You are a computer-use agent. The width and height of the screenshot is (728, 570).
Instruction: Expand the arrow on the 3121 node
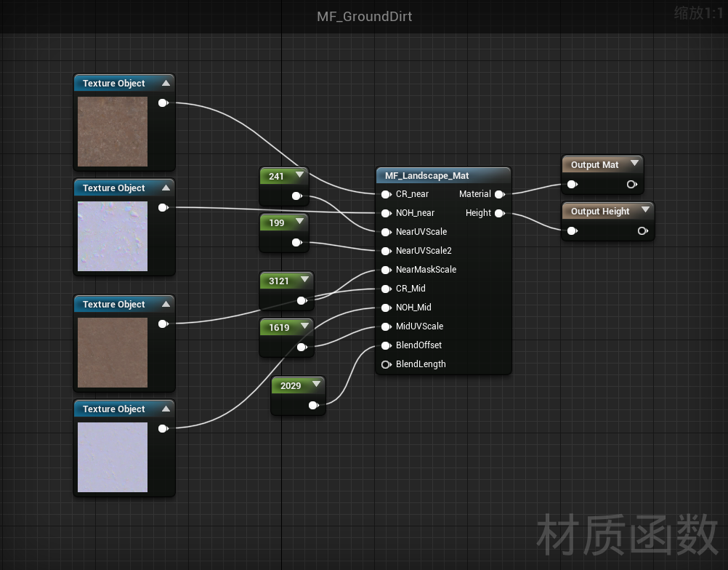coord(304,280)
